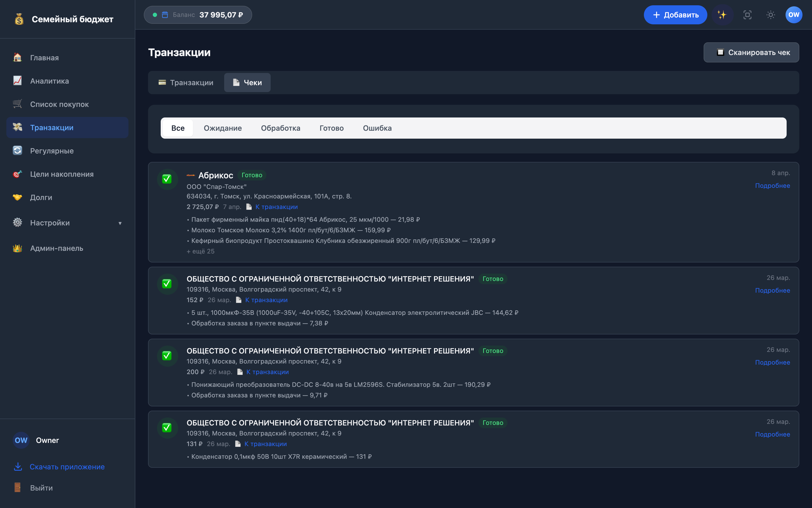Screen dimensions: 812x508
Task: Follow К транзакции link on 200 ₽ receipt
Action: 267,372
